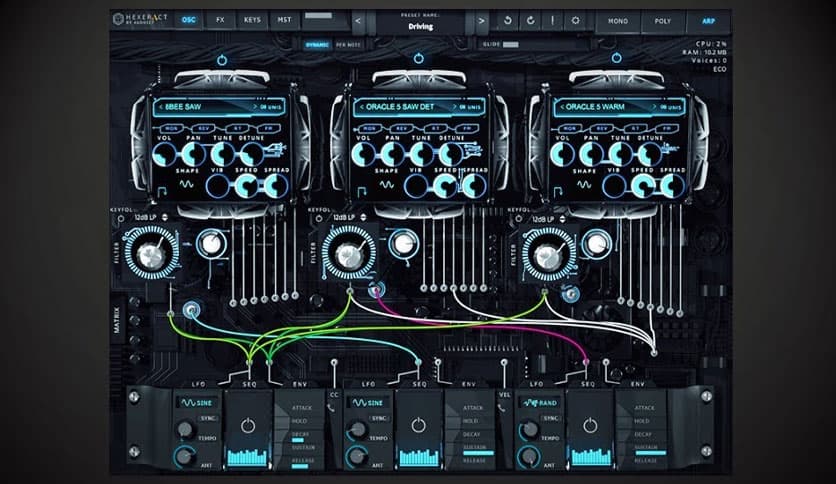836x484 pixels.
Task: Select DYNAMIC modulation mode
Action: click(x=317, y=45)
